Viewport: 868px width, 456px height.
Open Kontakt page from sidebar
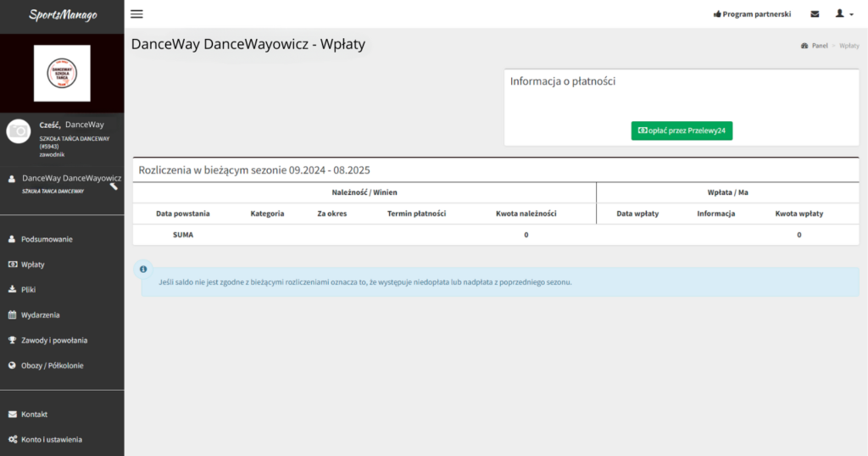[x=34, y=414]
